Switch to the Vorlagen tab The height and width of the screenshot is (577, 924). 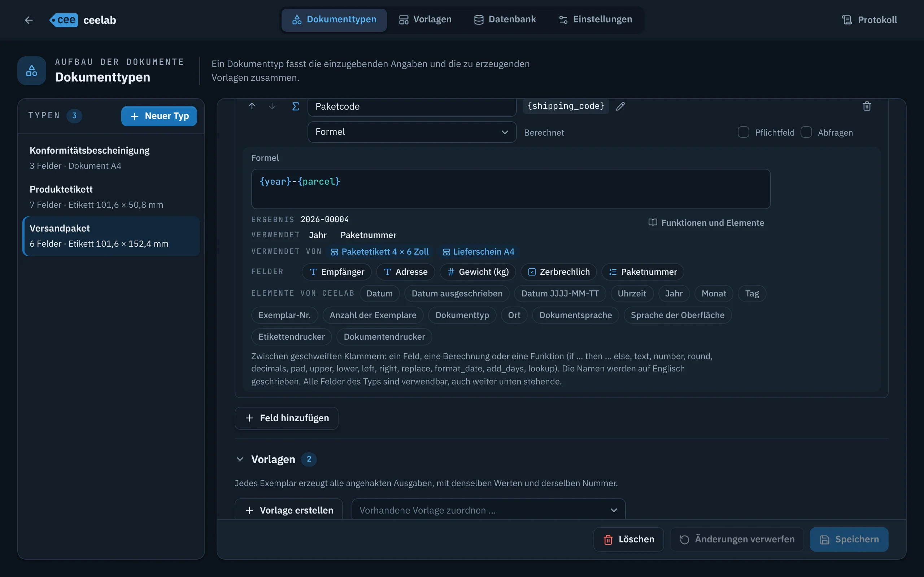tap(425, 19)
